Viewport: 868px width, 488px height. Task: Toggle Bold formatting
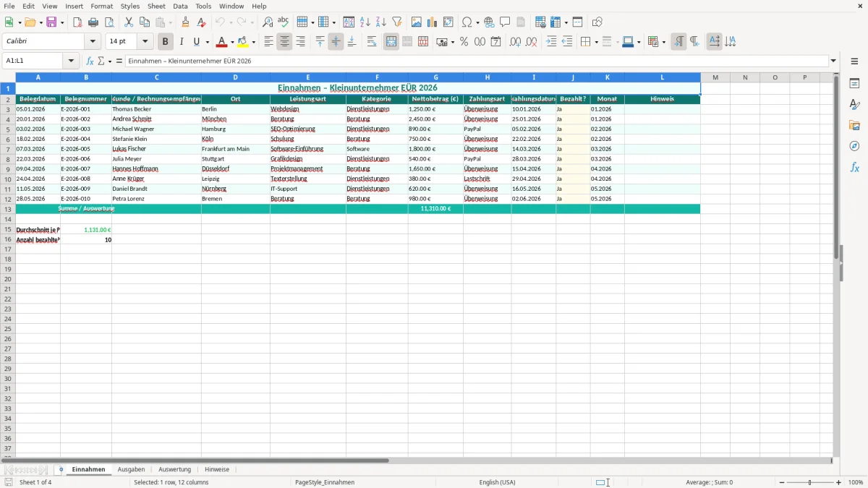166,42
